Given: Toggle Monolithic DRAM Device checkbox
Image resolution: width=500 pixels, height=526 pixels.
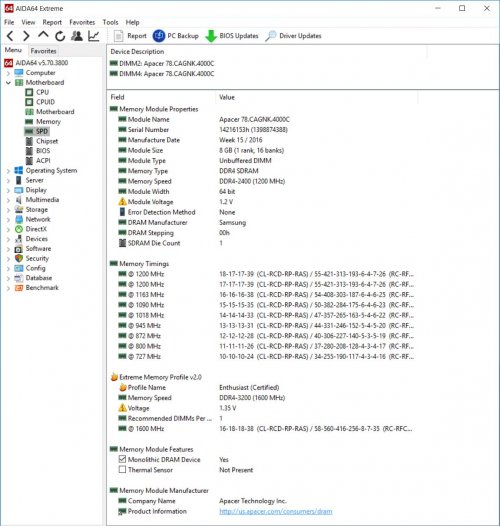Looking at the screenshot, I should pyautogui.click(x=122, y=459).
